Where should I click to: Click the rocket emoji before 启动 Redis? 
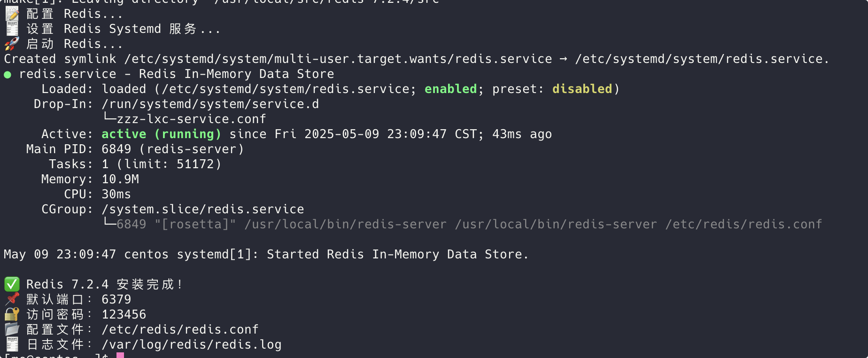[12, 44]
